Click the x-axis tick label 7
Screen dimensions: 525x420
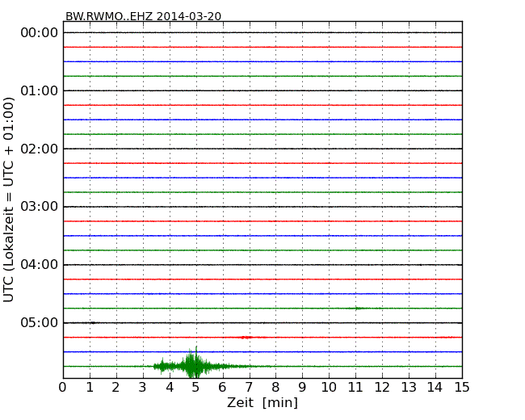(x=249, y=388)
